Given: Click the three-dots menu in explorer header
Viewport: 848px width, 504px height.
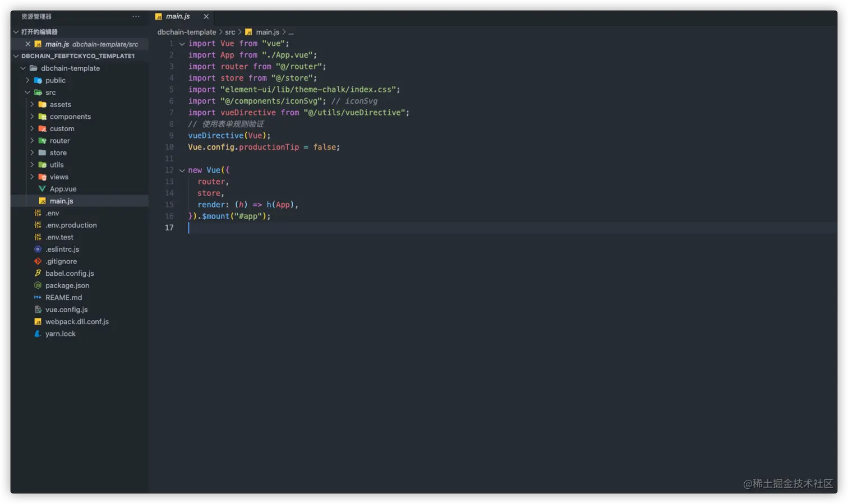Looking at the screenshot, I should pyautogui.click(x=136, y=16).
